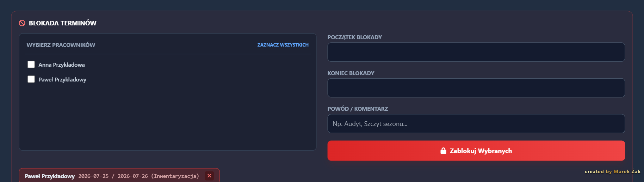Focus the Koniec Blokady date field
This screenshot has height=182, width=644.
pos(476,88)
